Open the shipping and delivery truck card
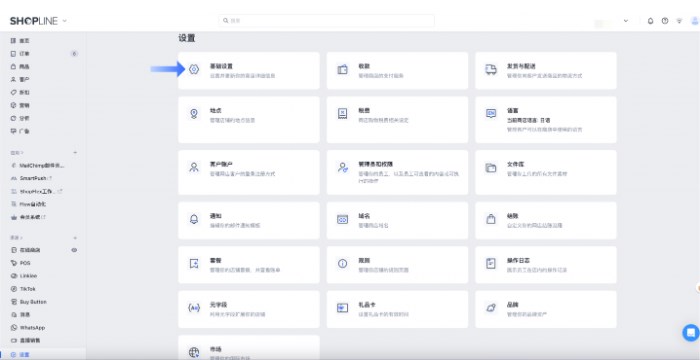Viewport: 700px width, 360px height. [x=546, y=71]
